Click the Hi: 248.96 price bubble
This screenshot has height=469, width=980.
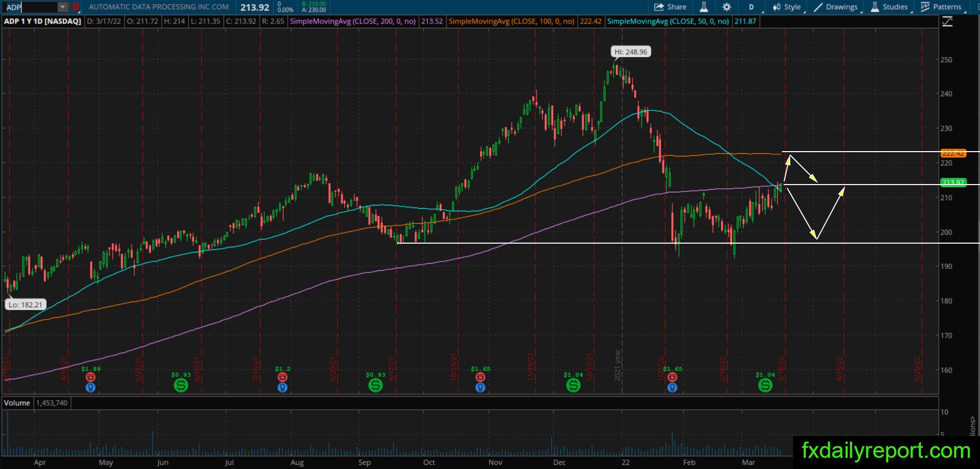[631, 52]
